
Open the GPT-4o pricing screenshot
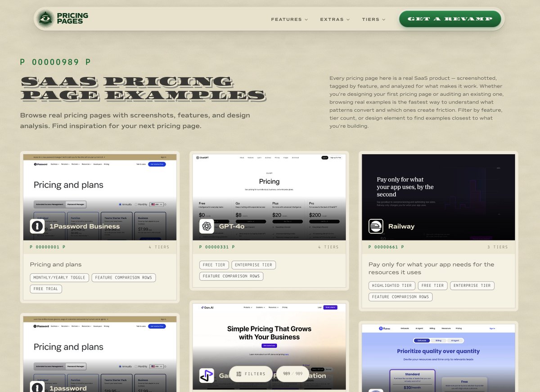pos(269,197)
